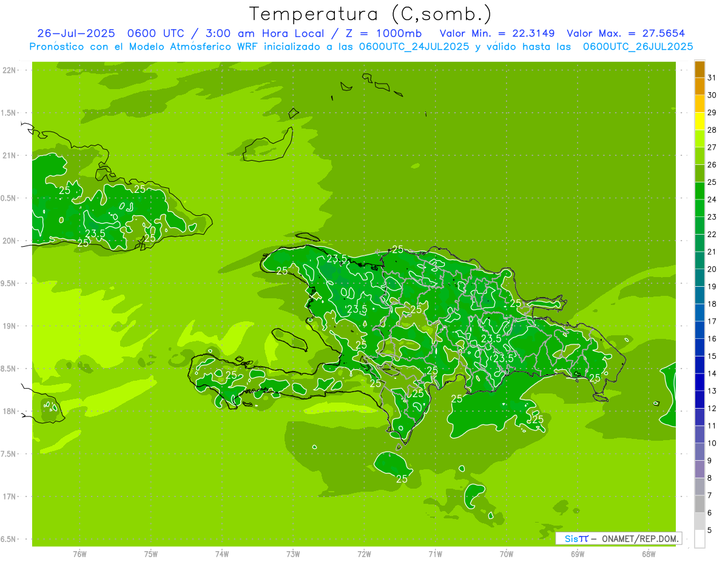Click the 22N latitude axis label
The width and height of the screenshot is (728, 562).
tap(9, 70)
